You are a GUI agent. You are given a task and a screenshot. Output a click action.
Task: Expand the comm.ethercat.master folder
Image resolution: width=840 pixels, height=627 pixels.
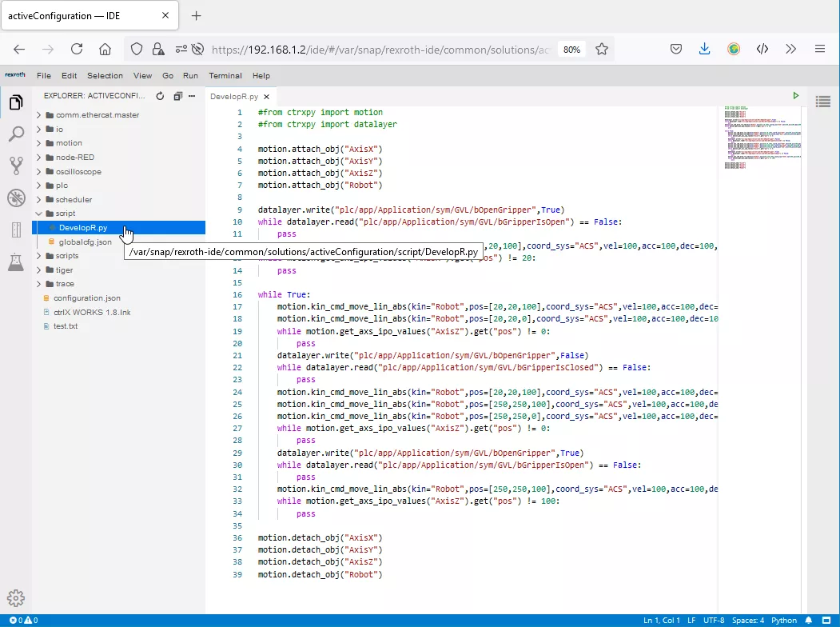(97, 115)
